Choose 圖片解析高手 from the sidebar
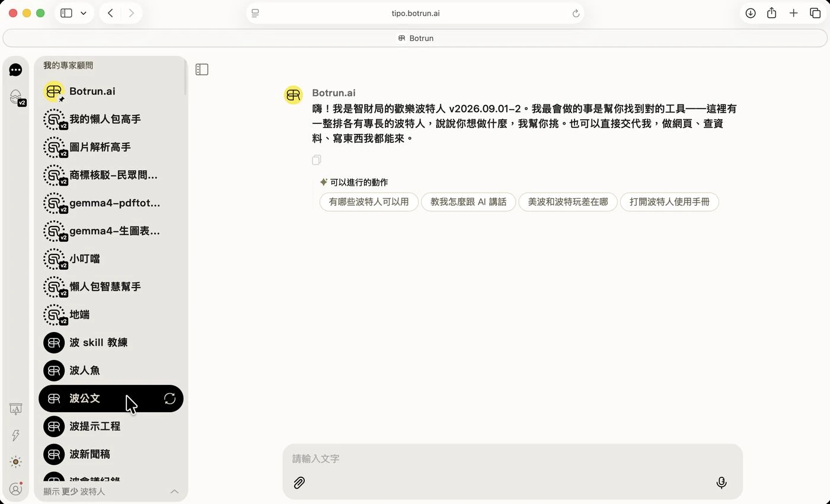 (111, 147)
